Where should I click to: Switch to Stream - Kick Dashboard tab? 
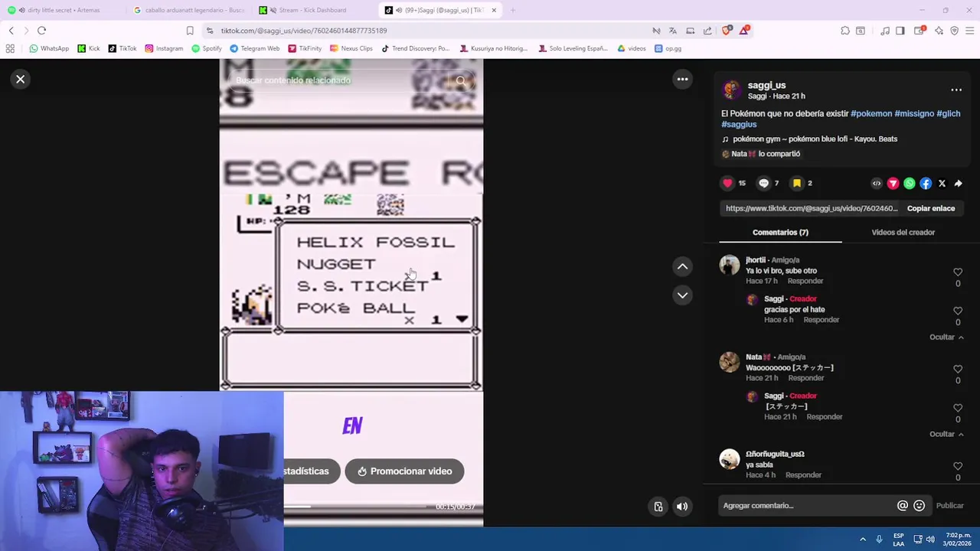(314, 10)
